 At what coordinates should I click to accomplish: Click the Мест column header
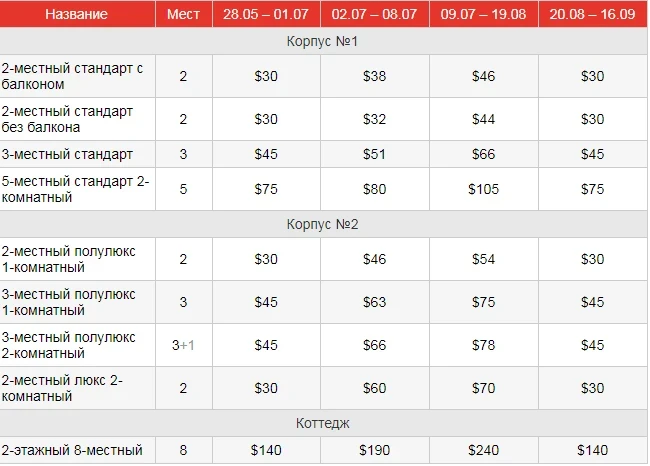point(183,14)
